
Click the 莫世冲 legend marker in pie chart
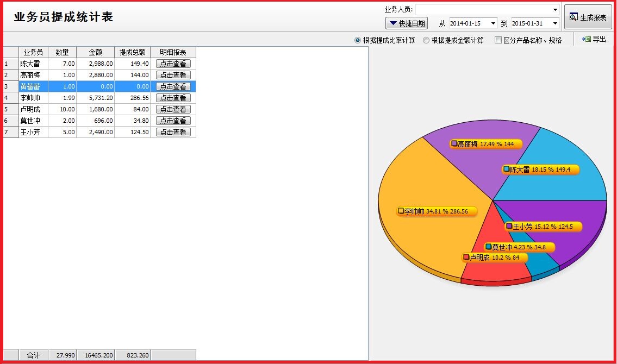tap(488, 247)
